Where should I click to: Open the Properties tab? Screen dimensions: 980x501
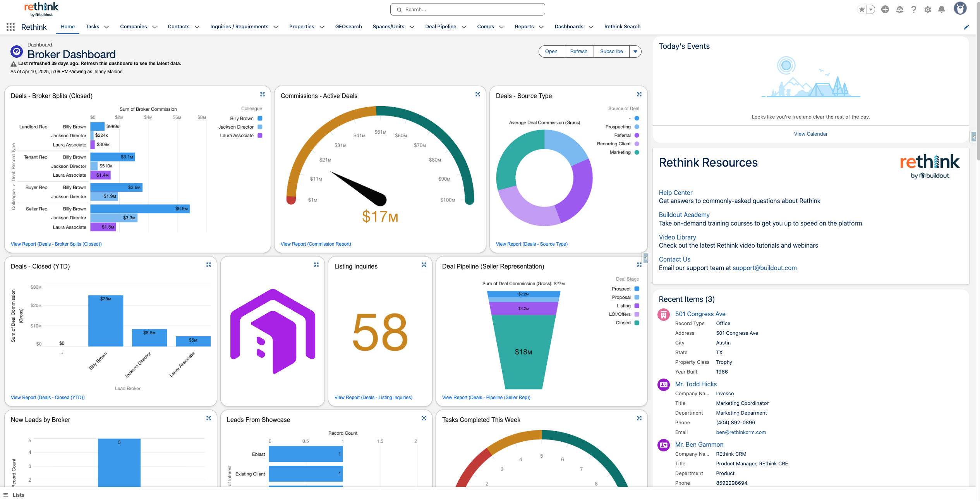302,27
